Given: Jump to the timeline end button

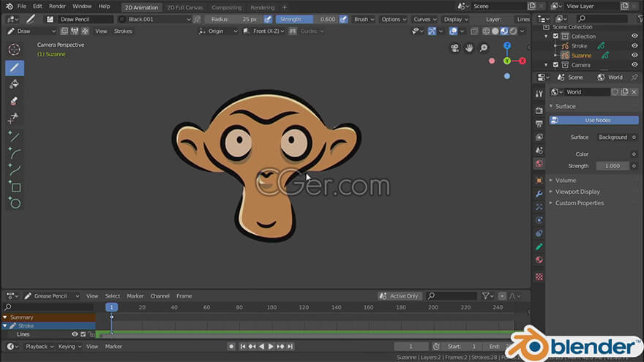Looking at the screenshot, I should click(x=290, y=347).
